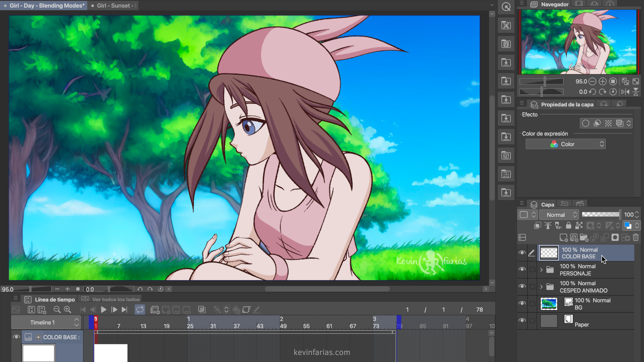Apply tone effect in layer properties

(608, 123)
